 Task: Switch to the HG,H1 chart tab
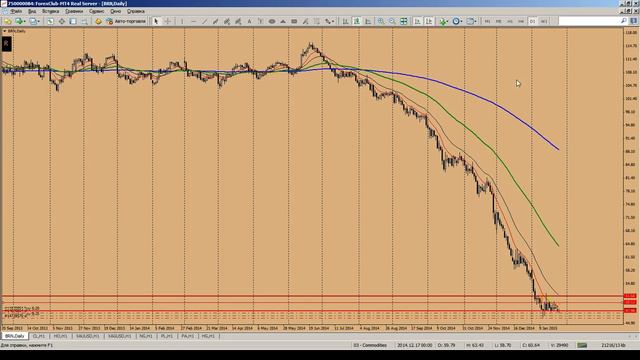coord(209,336)
